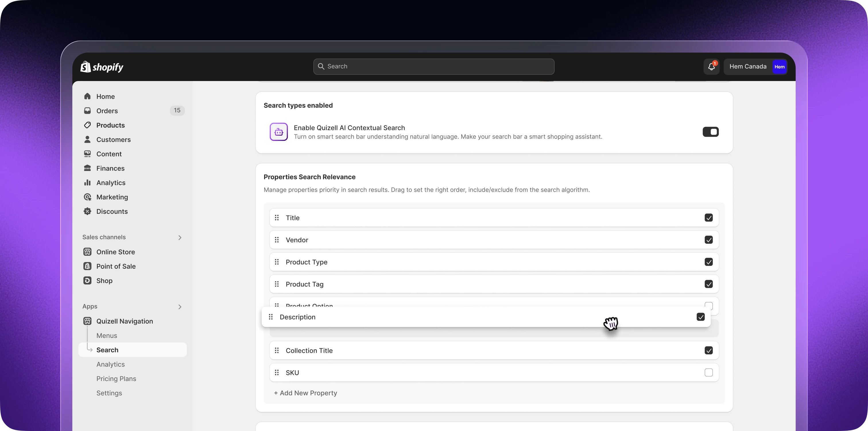Grab the SKU row drag handle
The width and height of the screenshot is (868, 431).
tap(277, 373)
